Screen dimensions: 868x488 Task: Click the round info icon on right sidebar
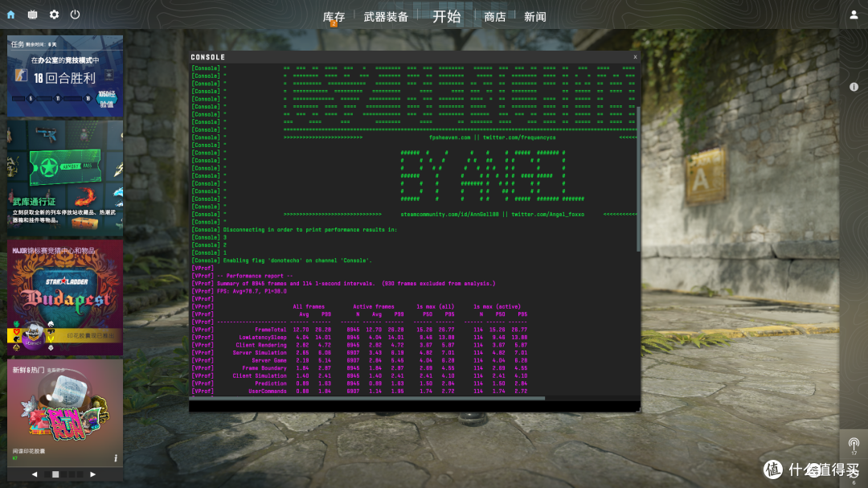(x=854, y=87)
